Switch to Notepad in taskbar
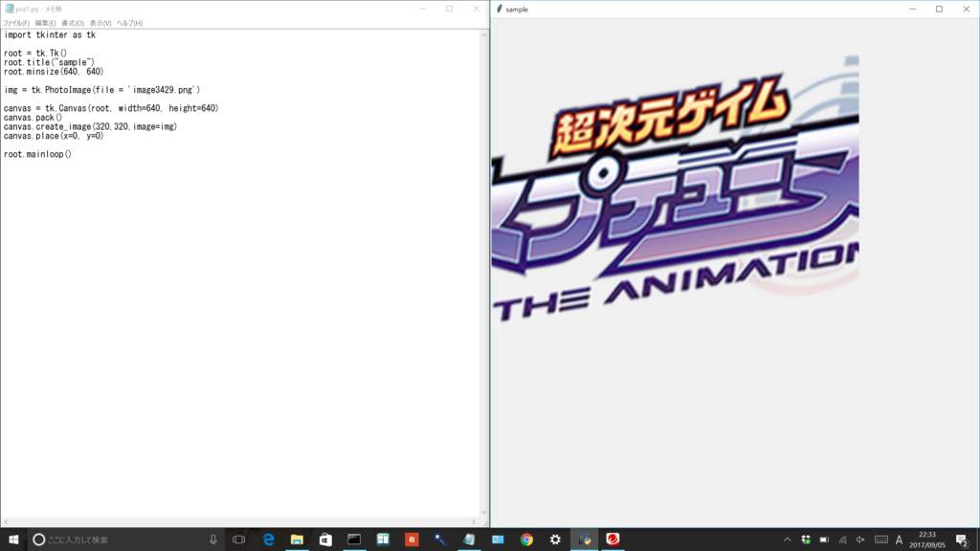The height and width of the screenshot is (551, 980). (x=469, y=540)
